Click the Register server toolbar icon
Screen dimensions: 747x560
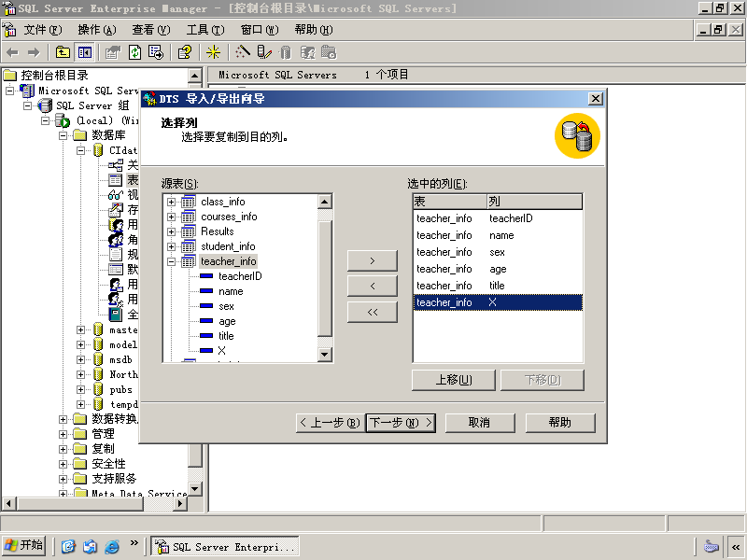click(264, 52)
